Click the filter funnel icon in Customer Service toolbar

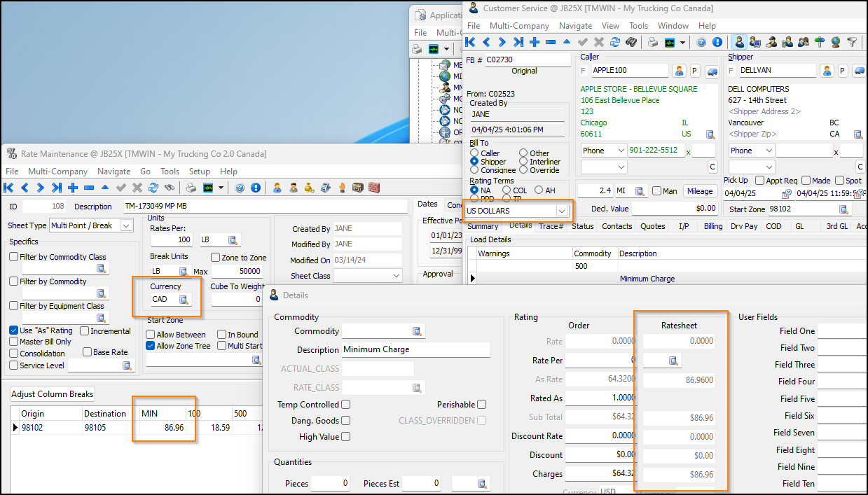852,43
